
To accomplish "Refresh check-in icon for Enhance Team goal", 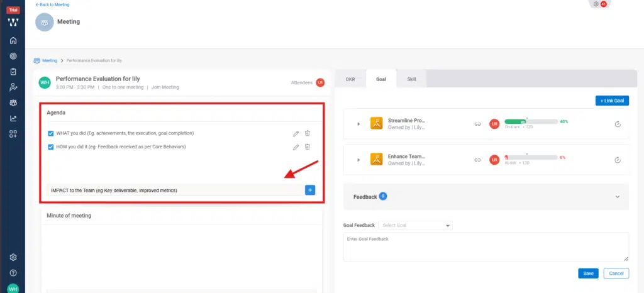I will click(618, 160).
